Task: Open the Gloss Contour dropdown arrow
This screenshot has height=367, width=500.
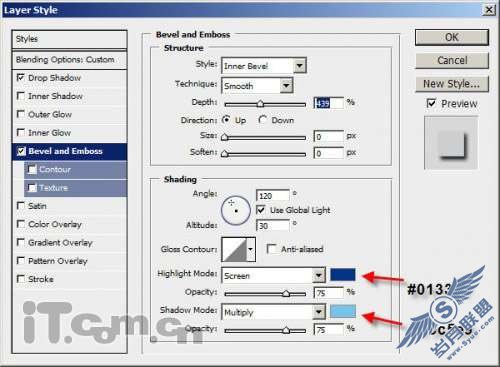Action: [x=251, y=249]
